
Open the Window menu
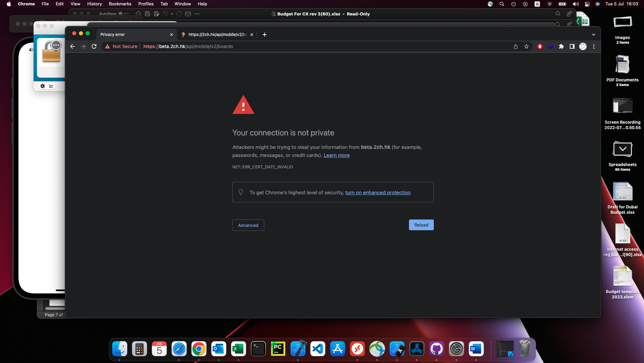click(183, 4)
